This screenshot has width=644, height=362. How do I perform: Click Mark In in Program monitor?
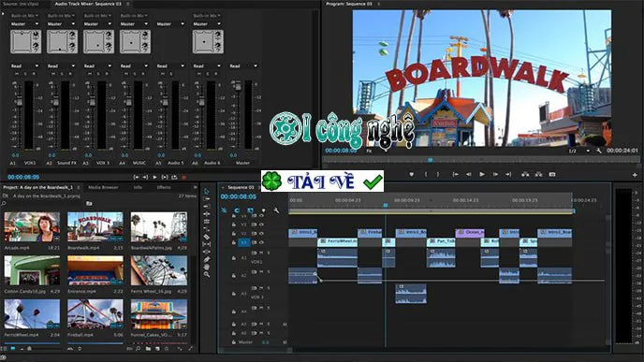426,174
